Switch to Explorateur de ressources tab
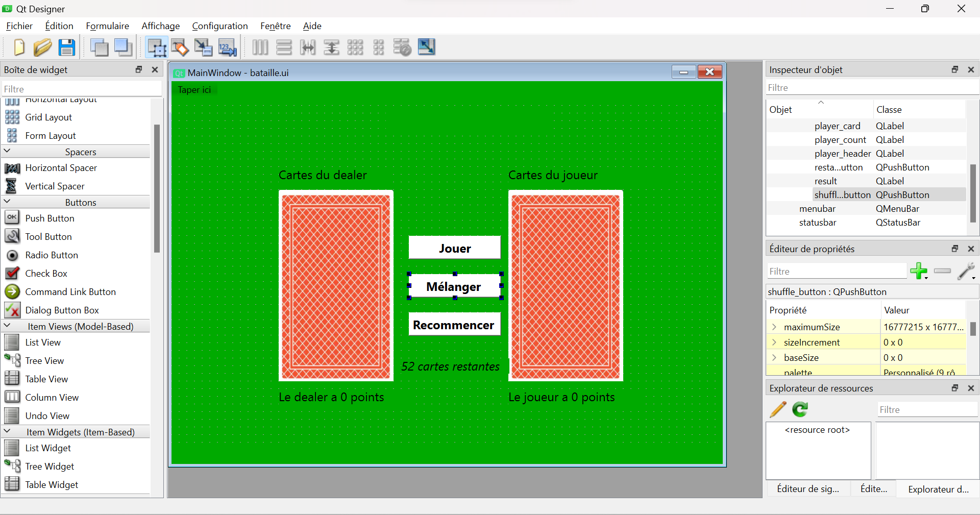 (x=938, y=489)
